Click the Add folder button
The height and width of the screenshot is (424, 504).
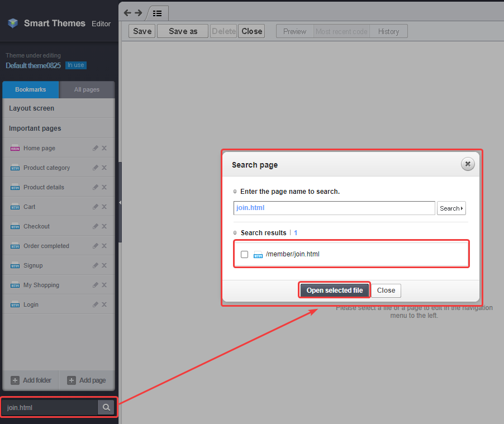(x=31, y=380)
